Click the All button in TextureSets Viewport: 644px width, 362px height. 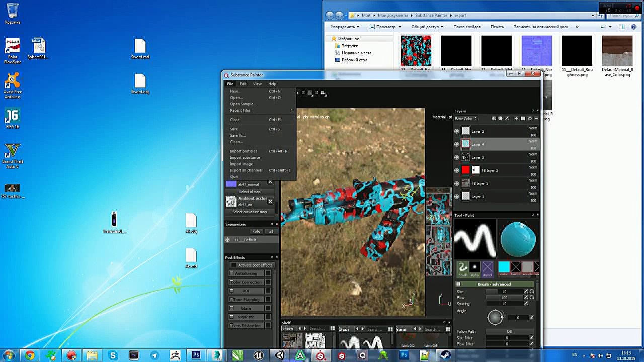pyautogui.click(x=271, y=232)
